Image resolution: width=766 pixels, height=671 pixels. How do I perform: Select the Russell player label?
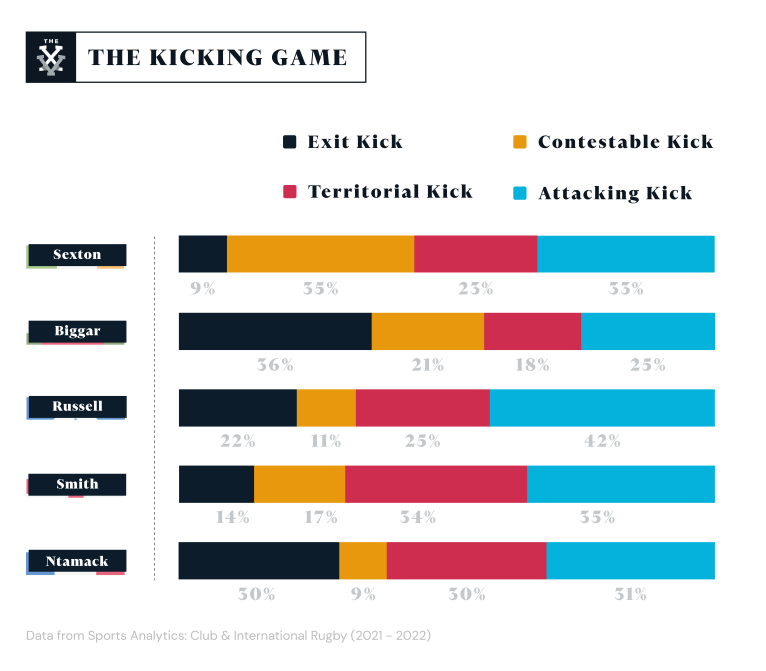pos(77,407)
